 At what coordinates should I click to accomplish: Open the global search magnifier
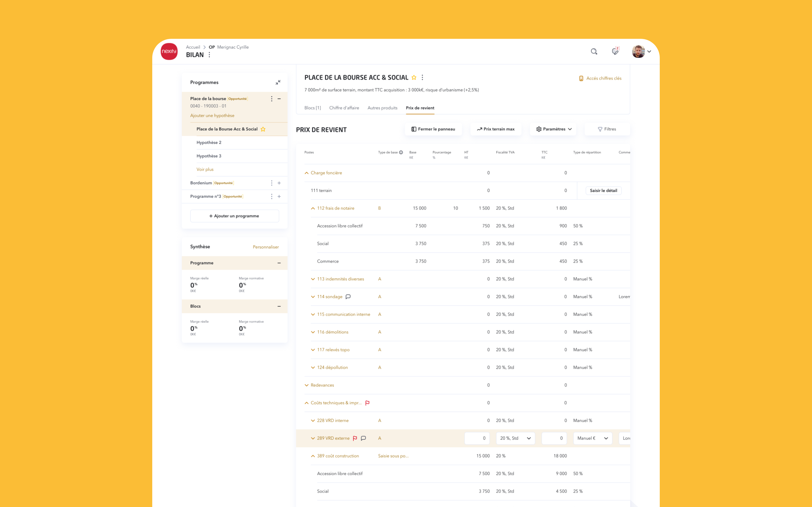(594, 51)
